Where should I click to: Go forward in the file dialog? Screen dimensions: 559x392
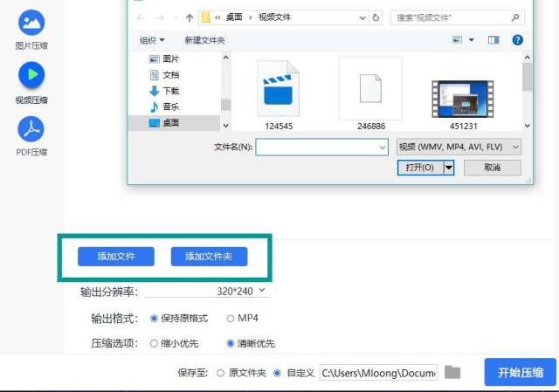pyautogui.click(x=161, y=17)
